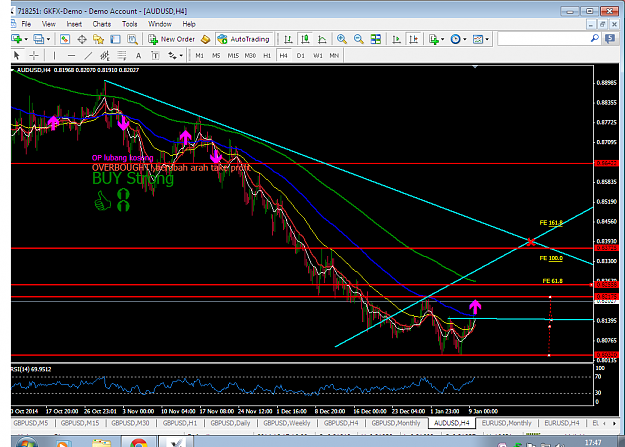625x447 pixels.
Task: Switch chart to line chart type
Action: click(322, 39)
